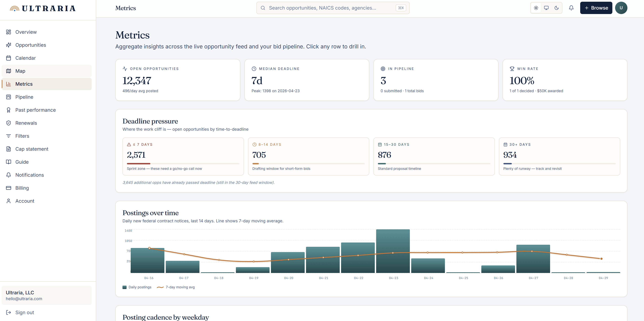The height and width of the screenshot is (321, 644).
Task: Click the Guide book icon
Action: pyautogui.click(x=9, y=162)
